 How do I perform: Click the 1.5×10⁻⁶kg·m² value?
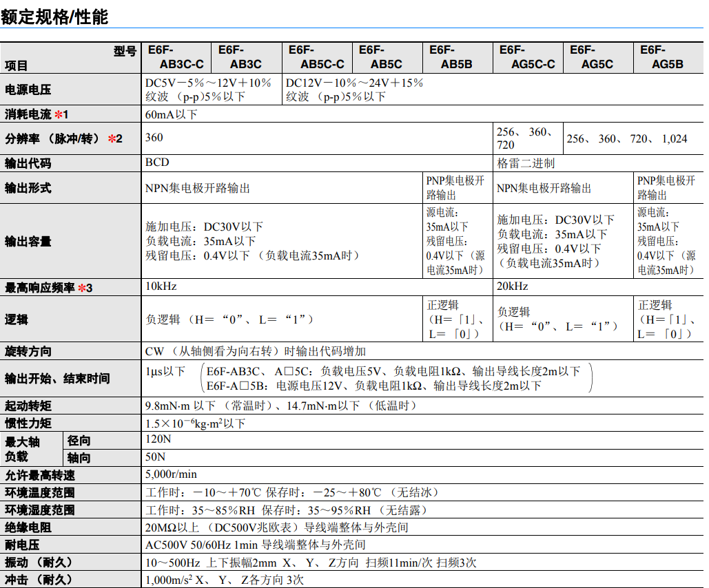point(196,423)
